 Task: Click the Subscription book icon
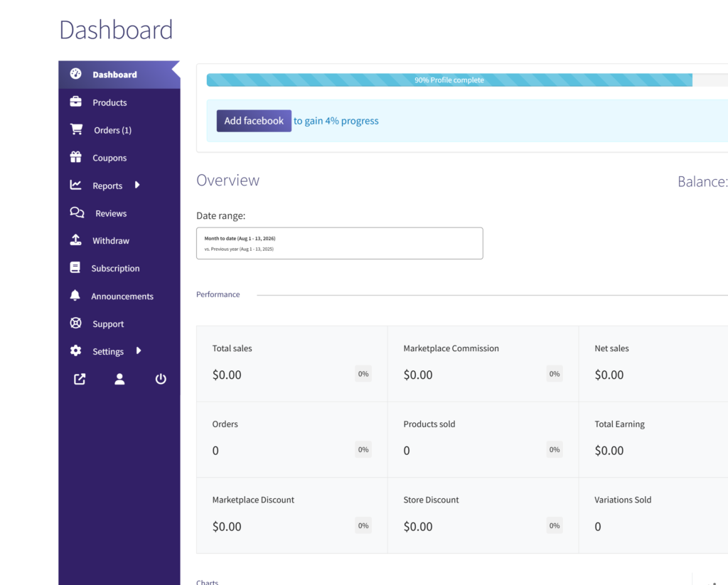click(x=75, y=267)
